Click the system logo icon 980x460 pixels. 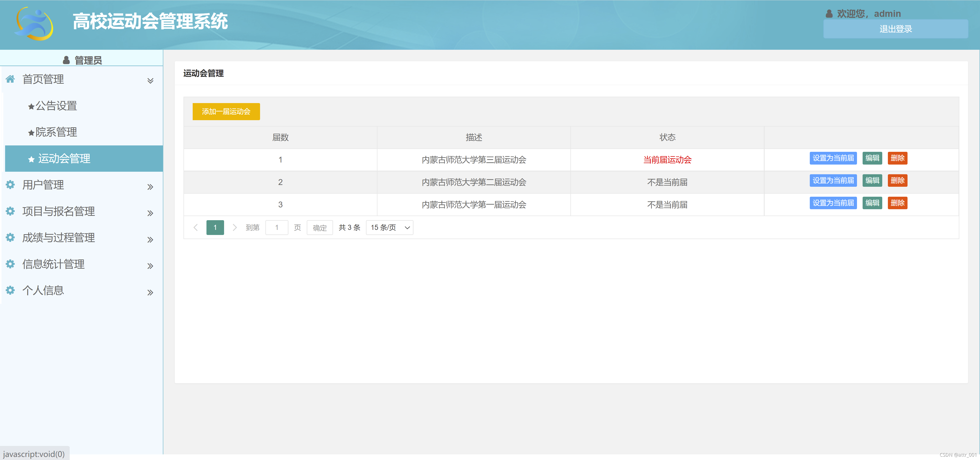coord(34,24)
